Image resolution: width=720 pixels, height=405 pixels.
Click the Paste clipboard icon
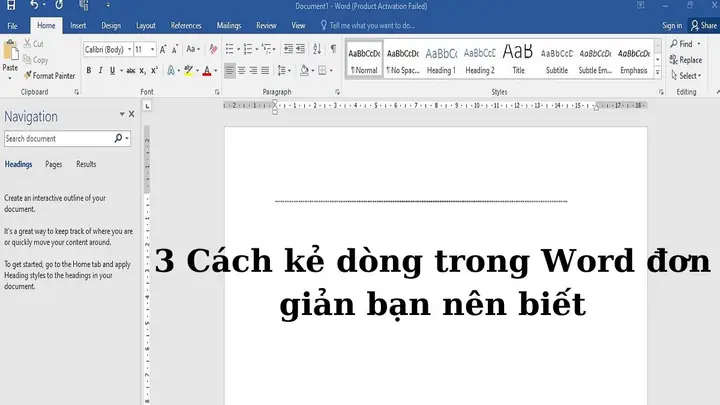pyautogui.click(x=10, y=51)
